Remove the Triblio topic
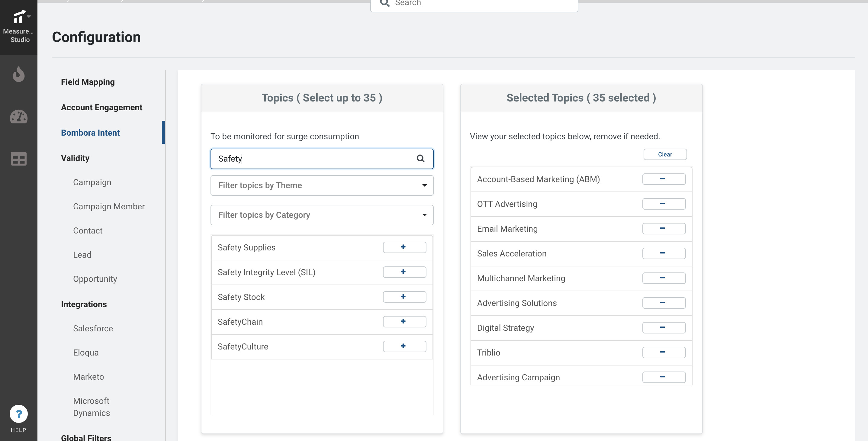 [x=664, y=352]
